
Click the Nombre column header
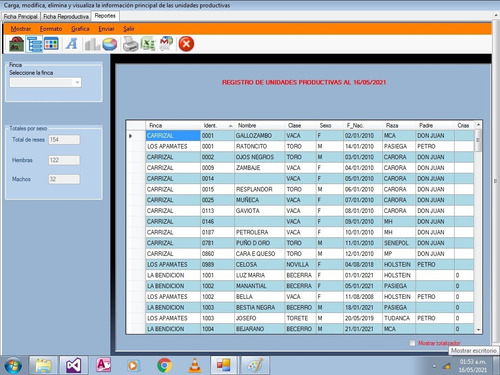click(x=259, y=125)
